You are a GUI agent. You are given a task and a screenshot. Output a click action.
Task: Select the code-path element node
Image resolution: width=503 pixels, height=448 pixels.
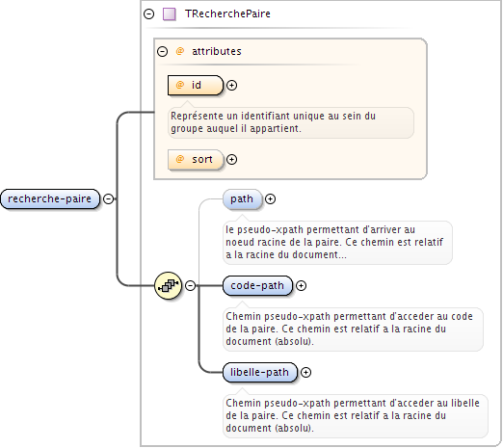pos(257,285)
